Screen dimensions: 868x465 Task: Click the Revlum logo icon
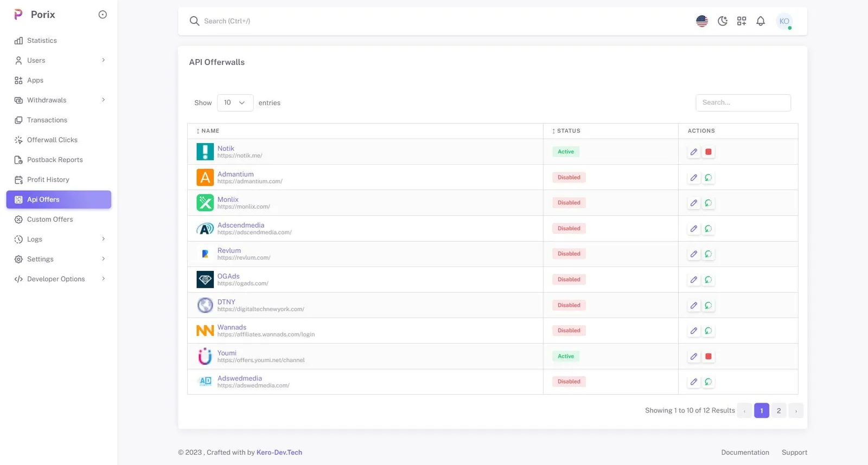point(205,254)
